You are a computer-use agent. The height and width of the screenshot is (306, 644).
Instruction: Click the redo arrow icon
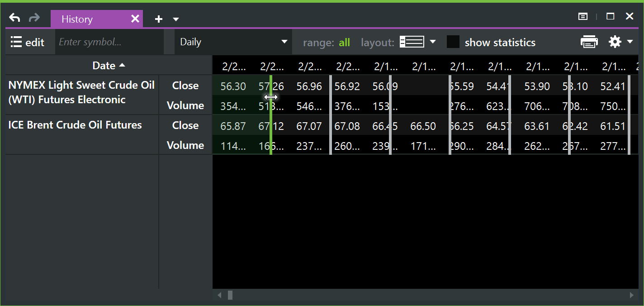[34, 18]
